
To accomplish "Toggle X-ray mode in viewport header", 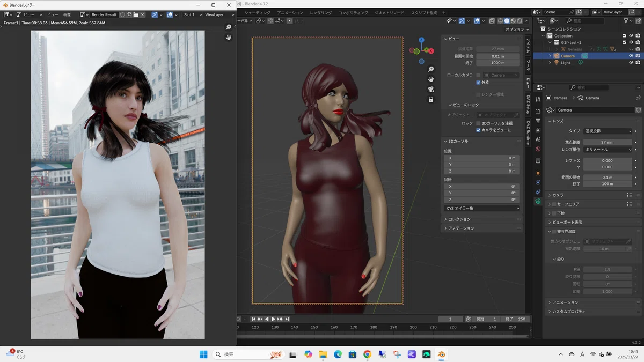I will coord(492,21).
